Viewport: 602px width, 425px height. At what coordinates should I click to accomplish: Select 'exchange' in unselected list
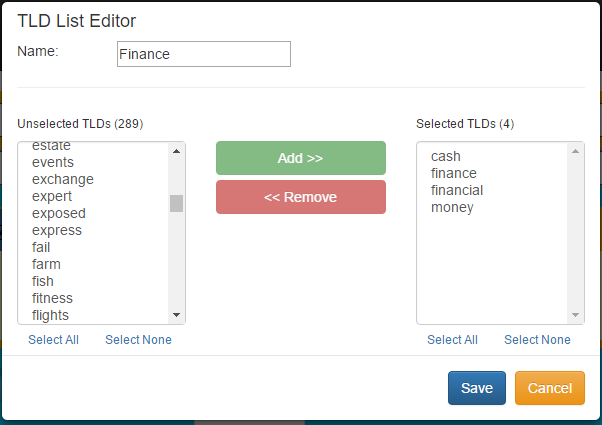(x=62, y=180)
